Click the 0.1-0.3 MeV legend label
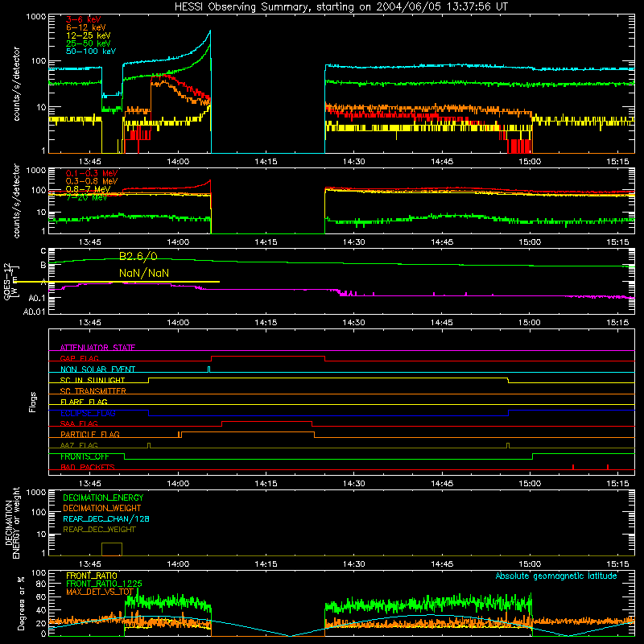This screenshot has height=644, width=644. point(92,173)
